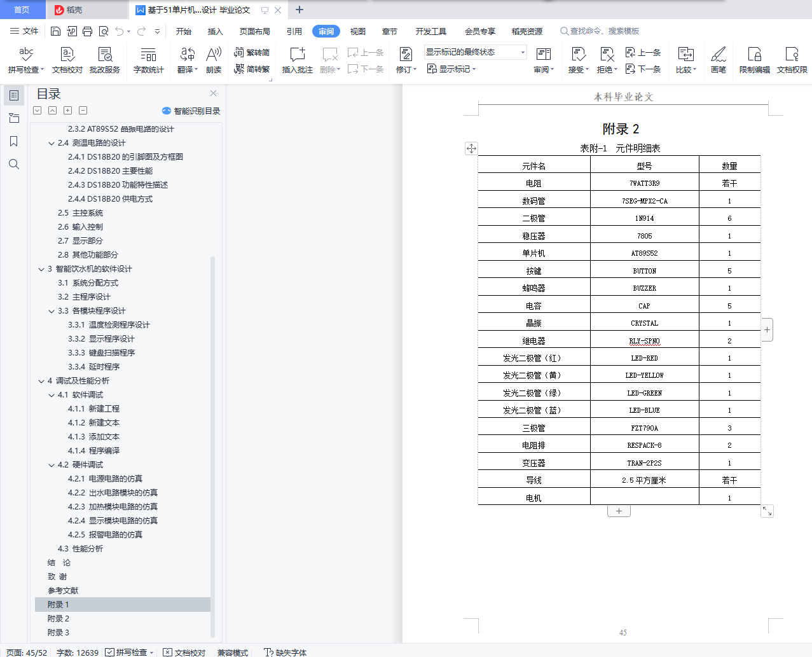This screenshot has width=812, height=657.
Task: Open a new document tab
Action: 299,10
